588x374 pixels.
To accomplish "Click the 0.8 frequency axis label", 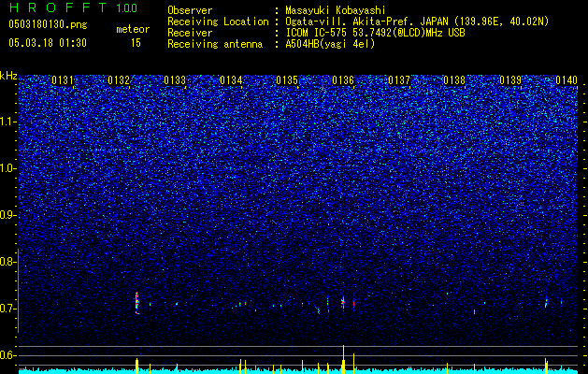I will 7,262.
